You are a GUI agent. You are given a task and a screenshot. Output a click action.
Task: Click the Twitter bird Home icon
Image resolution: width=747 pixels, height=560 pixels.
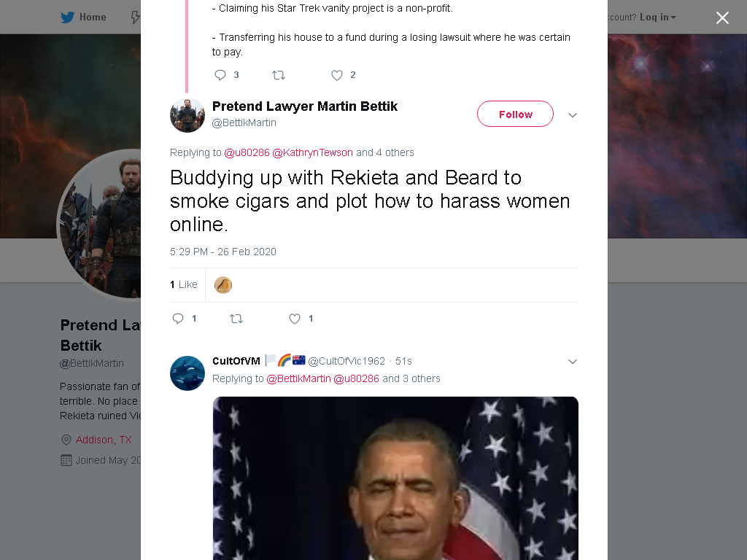click(x=67, y=17)
